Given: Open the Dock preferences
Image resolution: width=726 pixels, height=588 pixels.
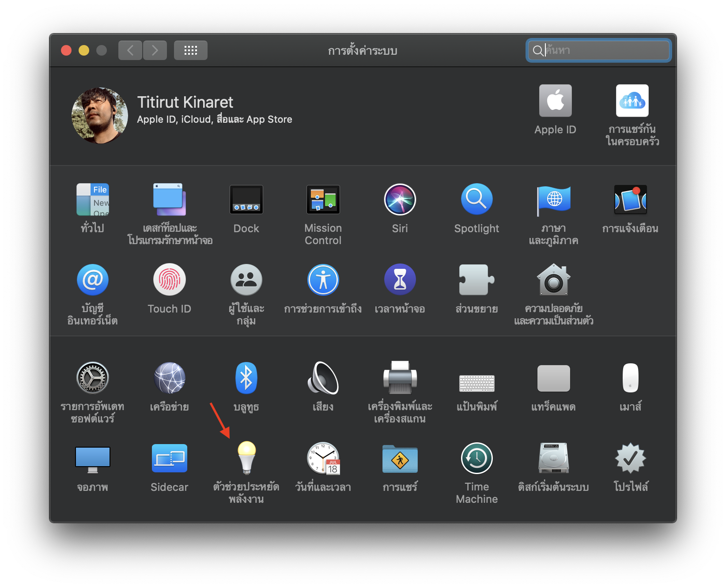Looking at the screenshot, I should click(246, 200).
